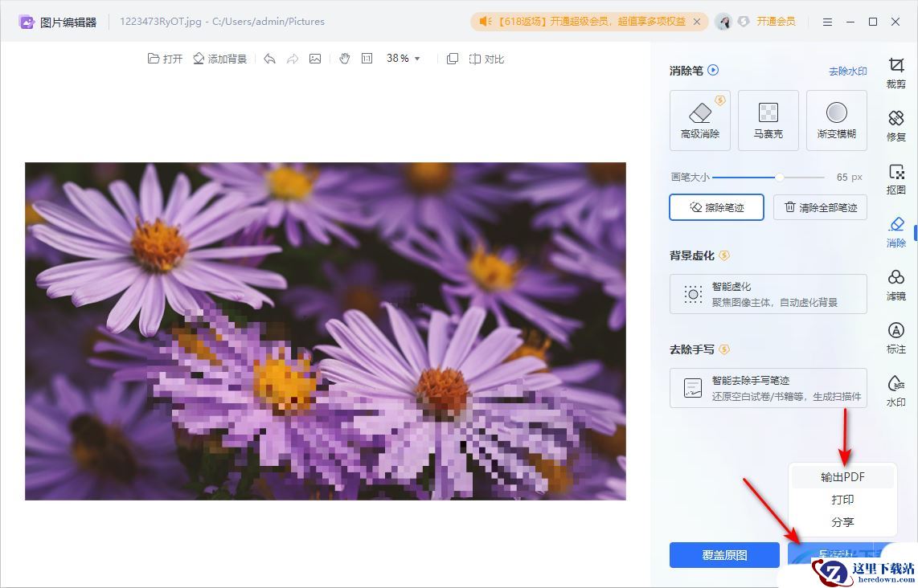This screenshot has width=918, height=588.
Task: Choose 智能虚化 background blur option
Action: point(768,294)
